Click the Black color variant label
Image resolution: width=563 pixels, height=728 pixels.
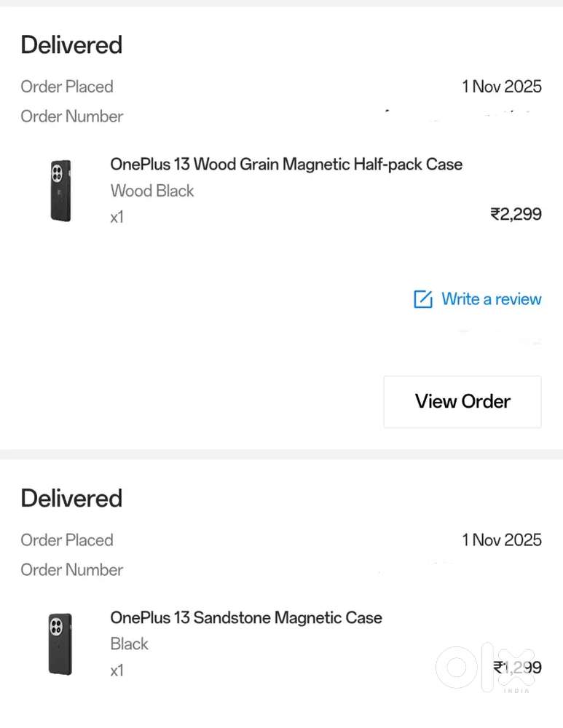129,644
